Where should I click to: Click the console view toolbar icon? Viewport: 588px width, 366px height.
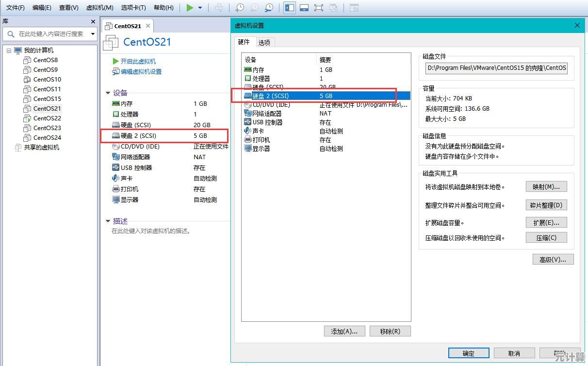point(354,8)
